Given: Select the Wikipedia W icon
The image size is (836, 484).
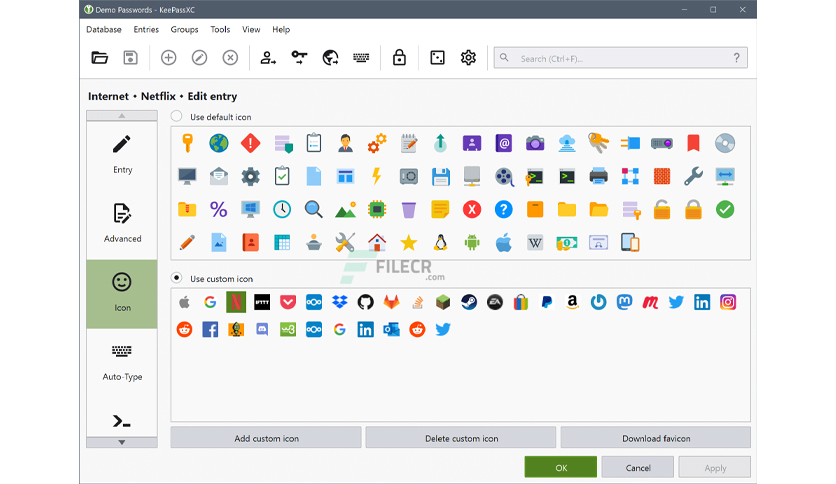Looking at the screenshot, I should pyautogui.click(x=535, y=243).
